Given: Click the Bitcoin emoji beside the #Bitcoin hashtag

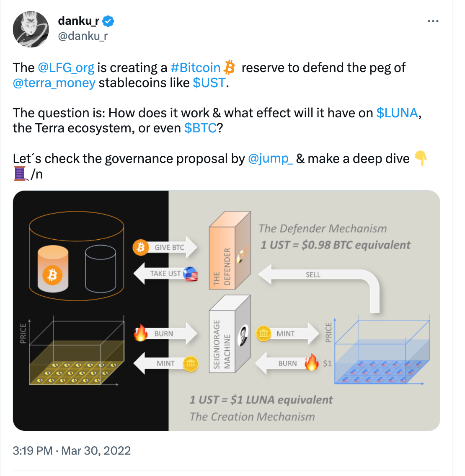Looking at the screenshot, I should 229,67.
